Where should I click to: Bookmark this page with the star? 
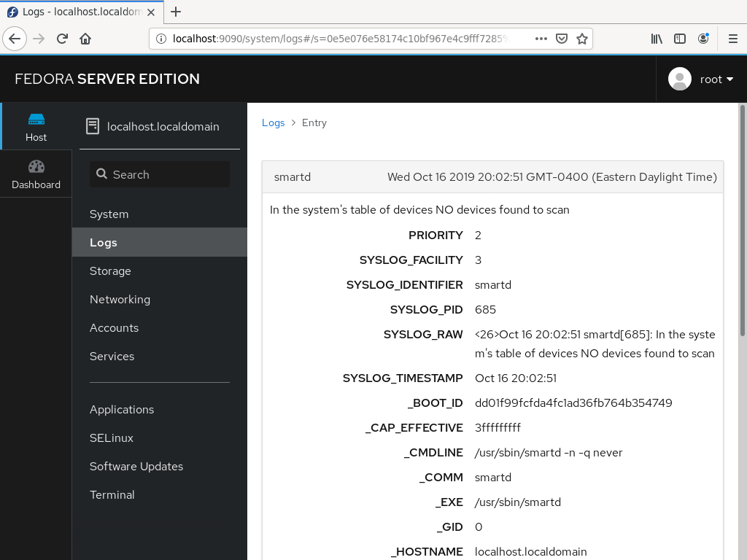coord(581,39)
